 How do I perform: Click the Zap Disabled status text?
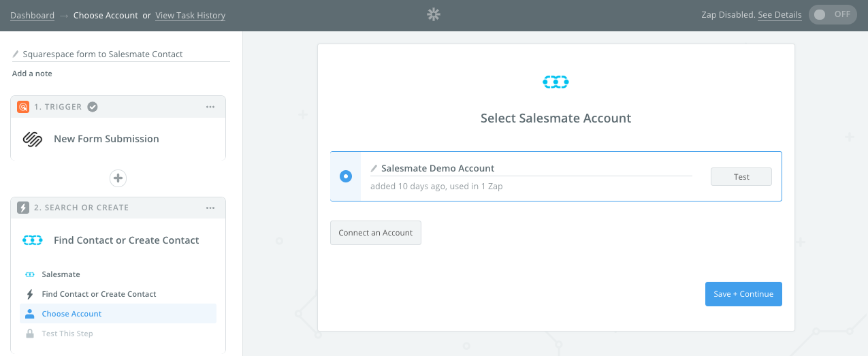point(728,15)
